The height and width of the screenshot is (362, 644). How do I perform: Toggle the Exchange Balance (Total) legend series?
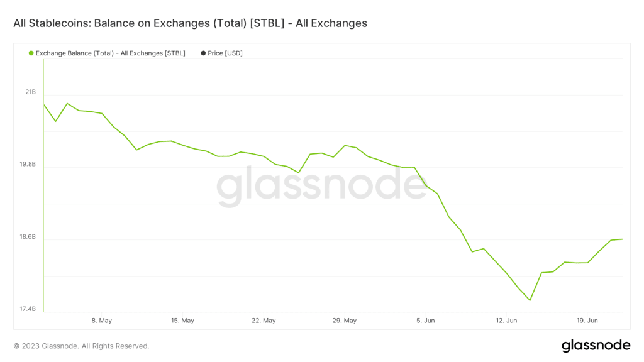pos(110,53)
